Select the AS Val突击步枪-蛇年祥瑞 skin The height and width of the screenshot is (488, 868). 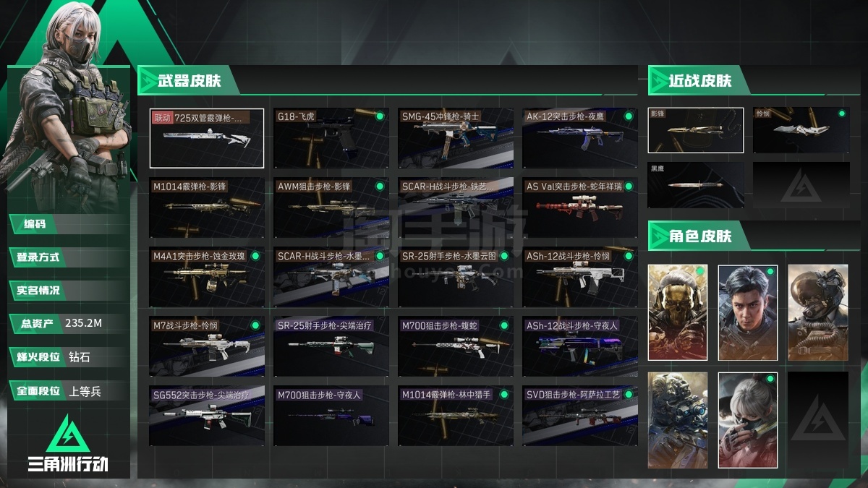[580, 207]
